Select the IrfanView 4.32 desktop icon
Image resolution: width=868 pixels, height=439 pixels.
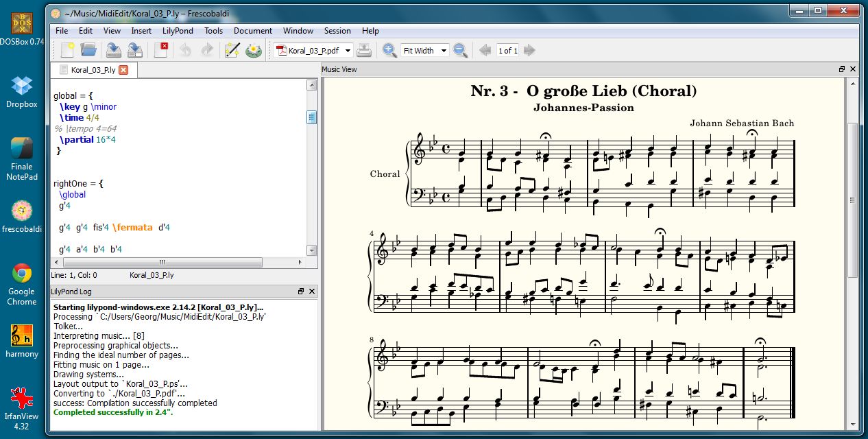21,409
